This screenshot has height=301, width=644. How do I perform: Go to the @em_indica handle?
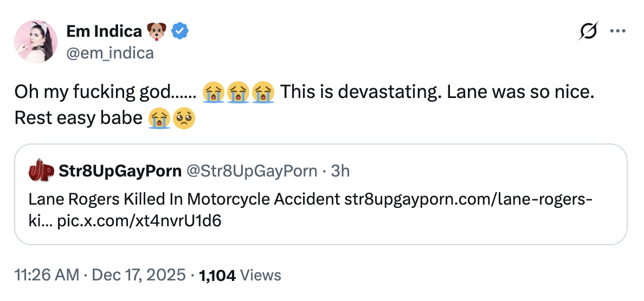tap(110, 53)
